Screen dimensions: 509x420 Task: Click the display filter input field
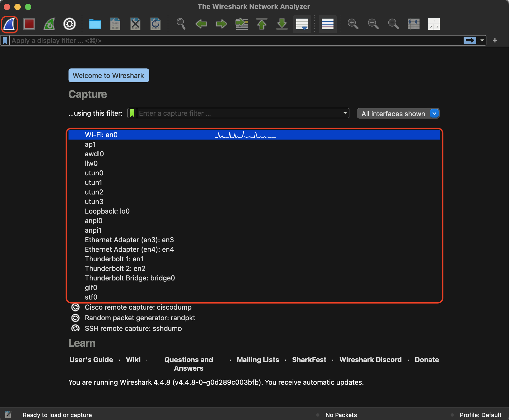click(236, 41)
